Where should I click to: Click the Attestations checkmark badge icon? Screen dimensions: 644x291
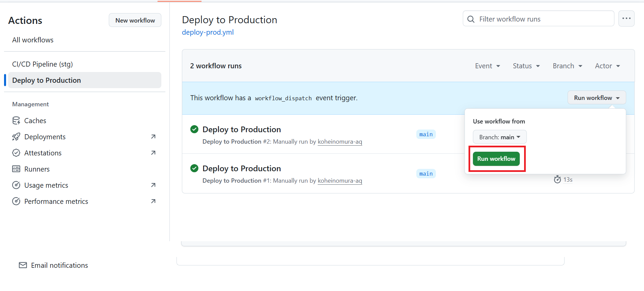click(16, 153)
